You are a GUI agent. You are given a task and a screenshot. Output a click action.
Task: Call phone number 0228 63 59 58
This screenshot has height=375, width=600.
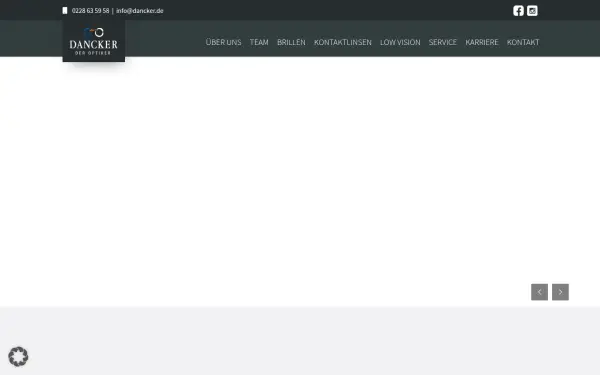coord(90,11)
